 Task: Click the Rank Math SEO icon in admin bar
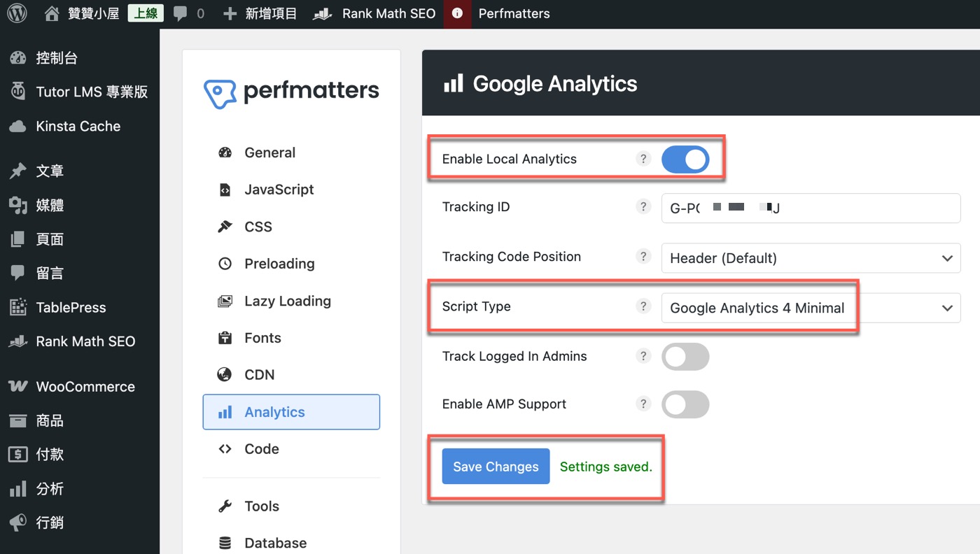tap(322, 14)
